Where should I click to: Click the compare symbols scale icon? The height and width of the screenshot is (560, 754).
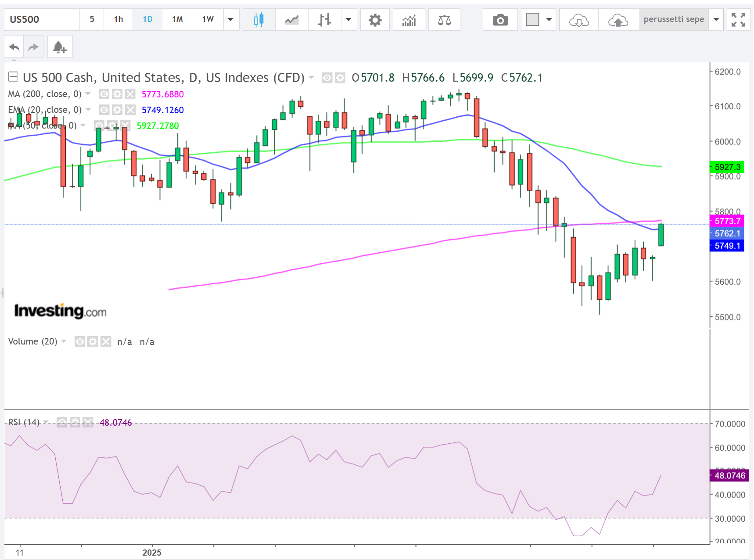click(x=444, y=20)
